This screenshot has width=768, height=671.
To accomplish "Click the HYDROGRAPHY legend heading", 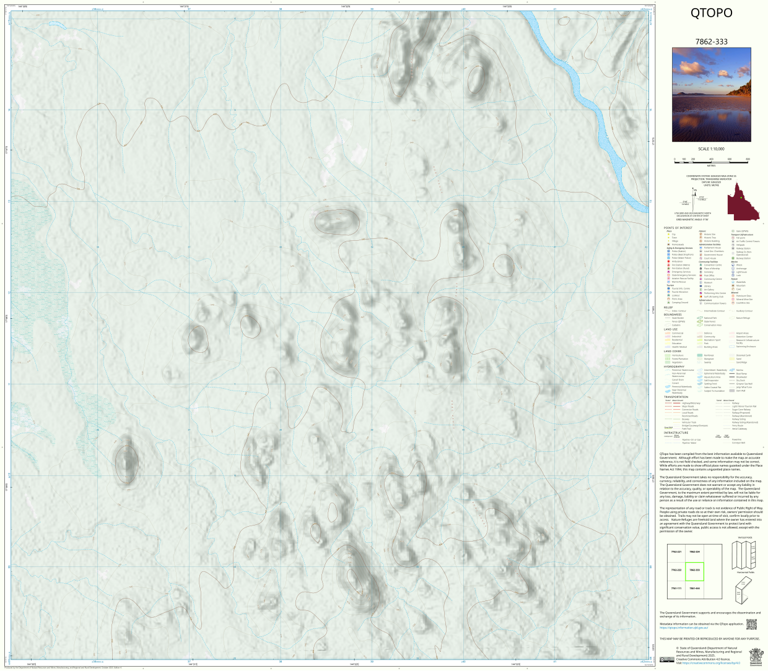I will point(675,366).
